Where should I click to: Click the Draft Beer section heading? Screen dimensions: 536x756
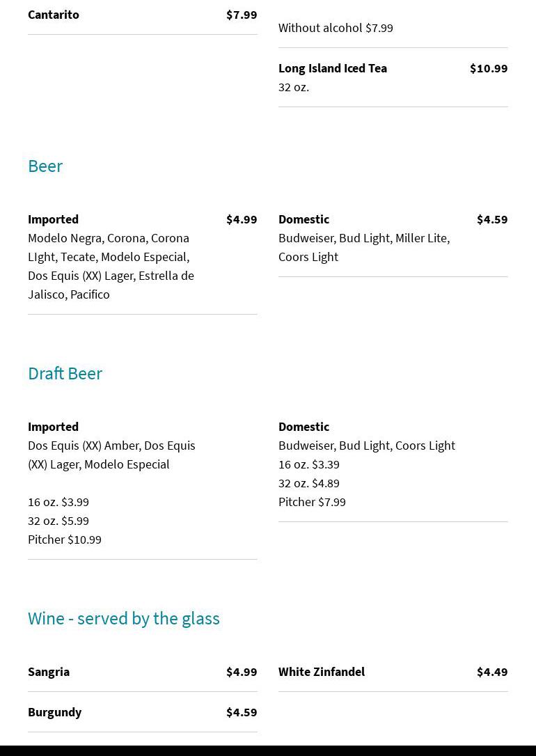[65, 373]
